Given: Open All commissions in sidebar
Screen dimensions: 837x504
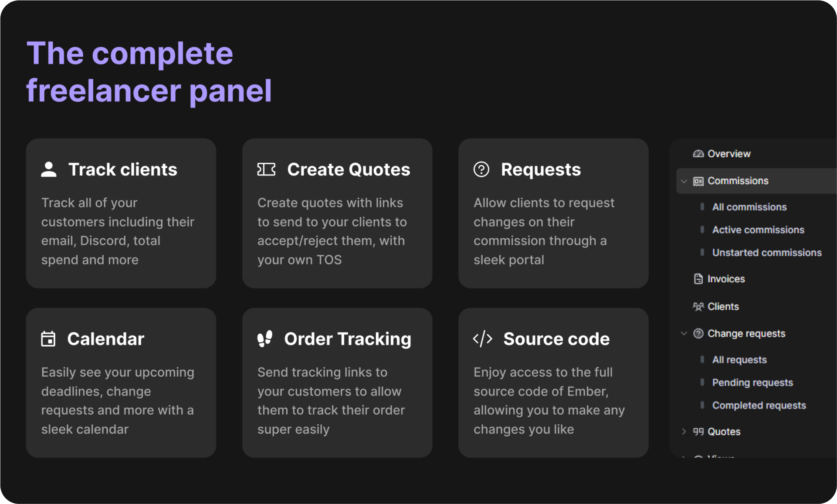Looking at the screenshot, I should point(749,207).
